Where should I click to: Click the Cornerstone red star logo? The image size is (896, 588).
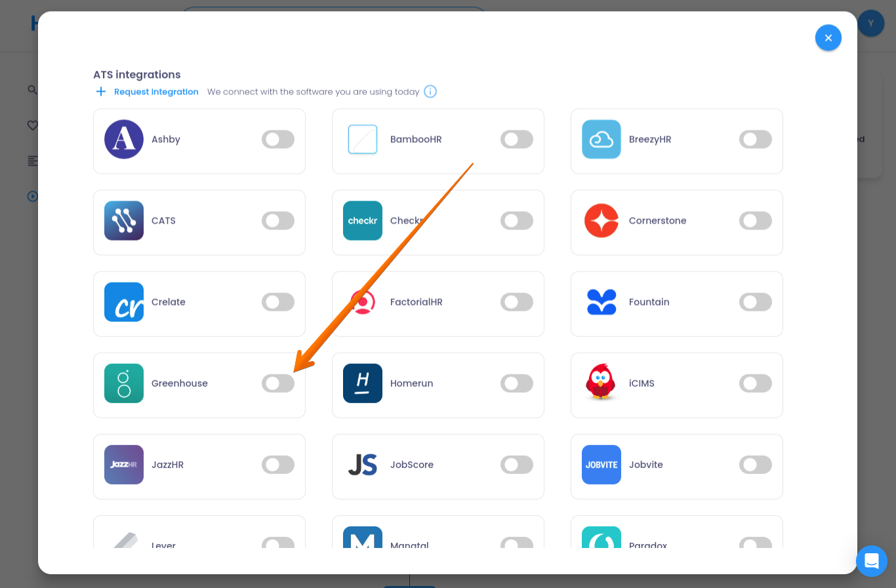601,221
